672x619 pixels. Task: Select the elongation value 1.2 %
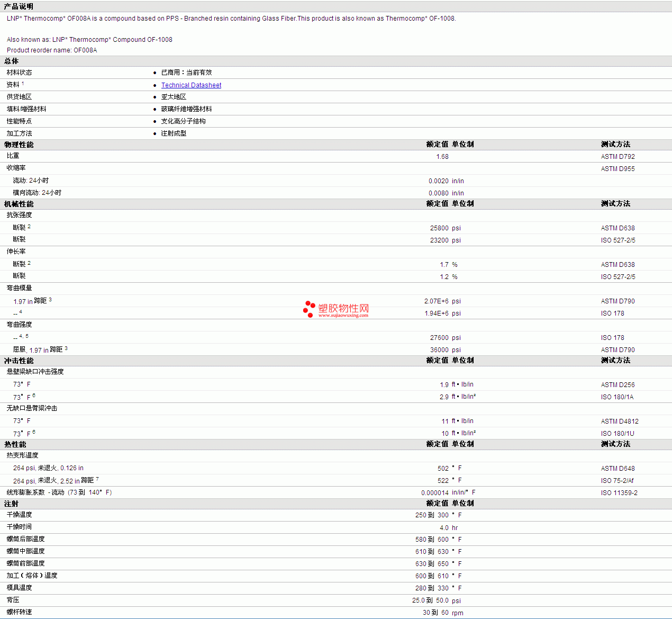(449, 277)
